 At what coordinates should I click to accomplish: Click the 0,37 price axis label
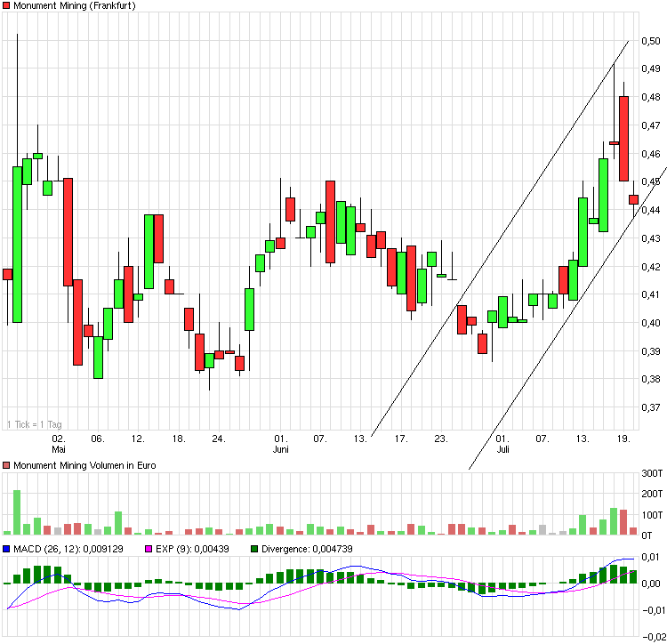[651, 407]
